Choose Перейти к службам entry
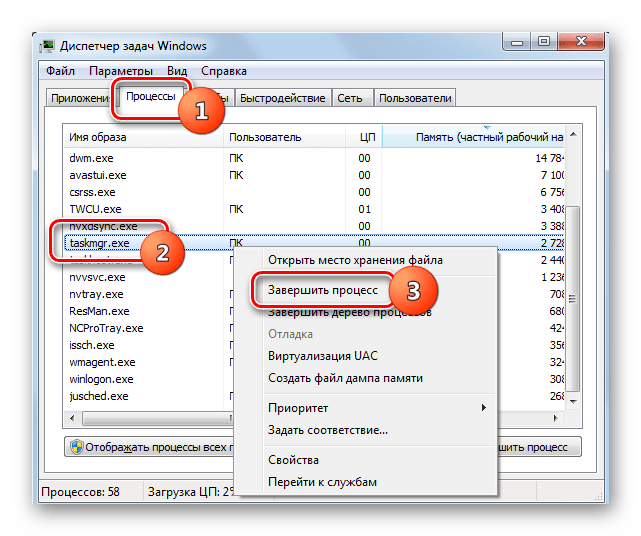641x536 pixels. [x=322, y=482]
